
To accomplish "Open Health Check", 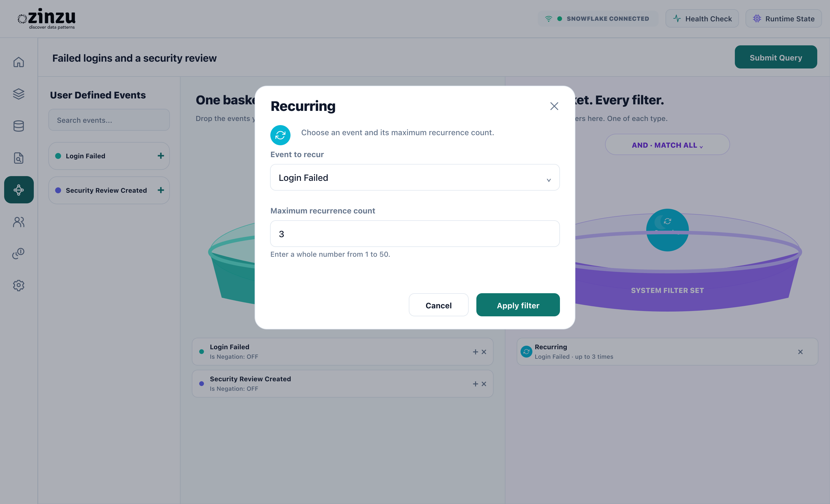I will [702, 18].
